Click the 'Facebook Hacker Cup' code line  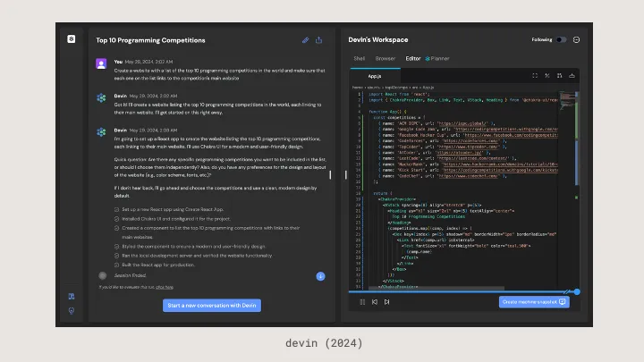point(468,135)
